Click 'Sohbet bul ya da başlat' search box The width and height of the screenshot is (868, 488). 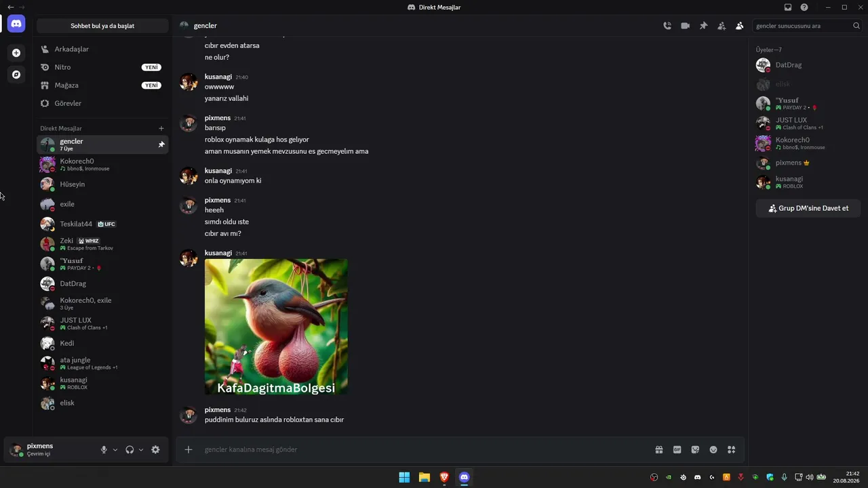pos(102,26)
